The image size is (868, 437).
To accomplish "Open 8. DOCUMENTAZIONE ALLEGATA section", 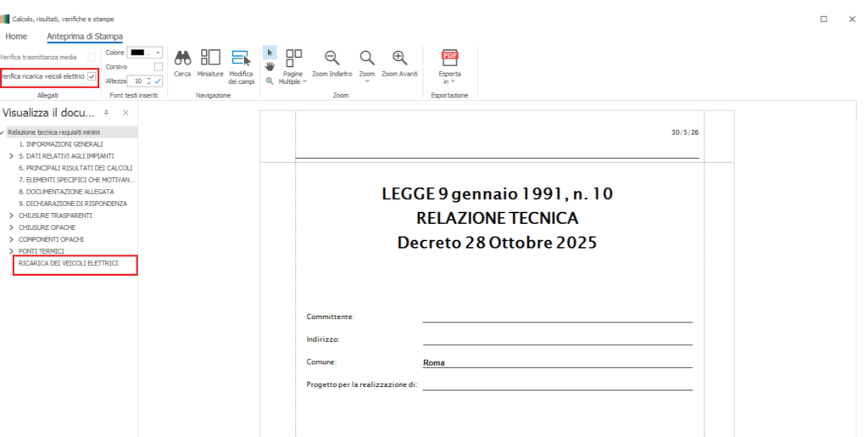I will click(66, 192).
